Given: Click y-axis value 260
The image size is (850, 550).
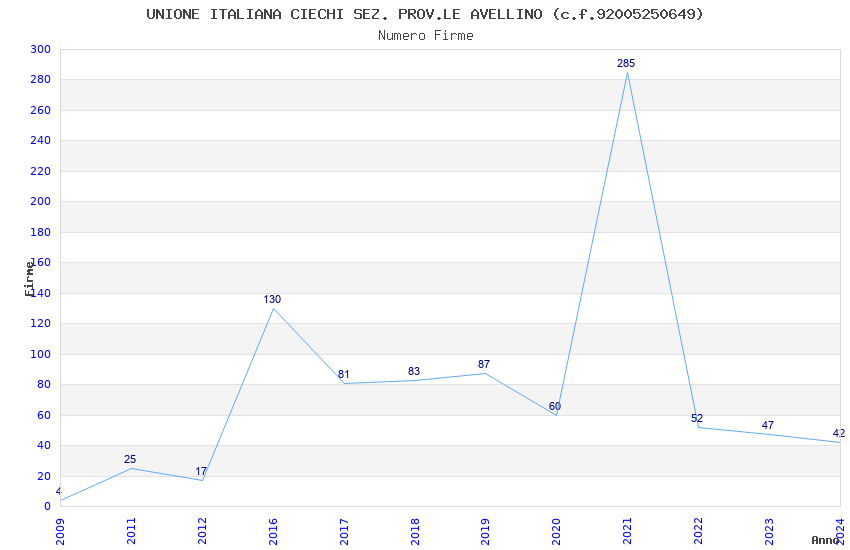Looking at the screenshot, I should pyautogui.click(x=41, y=111).
